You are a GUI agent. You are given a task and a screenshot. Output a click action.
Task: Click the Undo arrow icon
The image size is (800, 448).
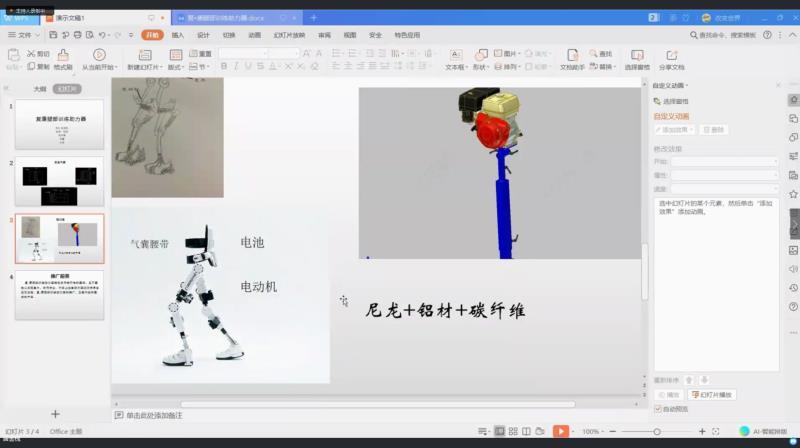(x=102, y=35)
